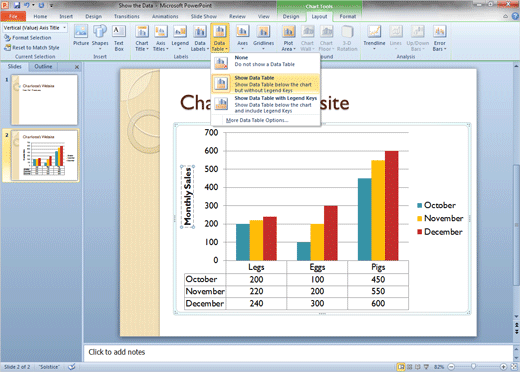Click the Undo icon in title bar

coord(27,5)
